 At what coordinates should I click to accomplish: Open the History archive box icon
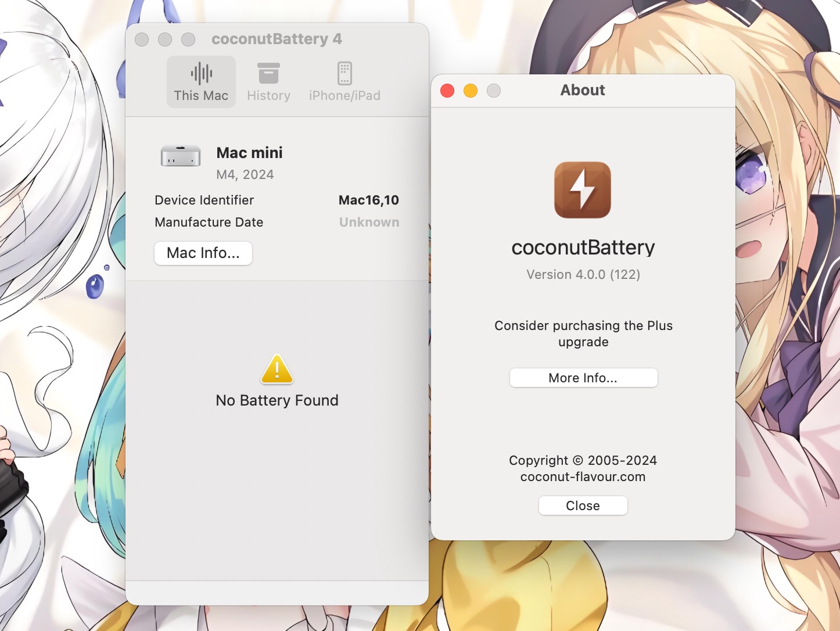[268, 73]
